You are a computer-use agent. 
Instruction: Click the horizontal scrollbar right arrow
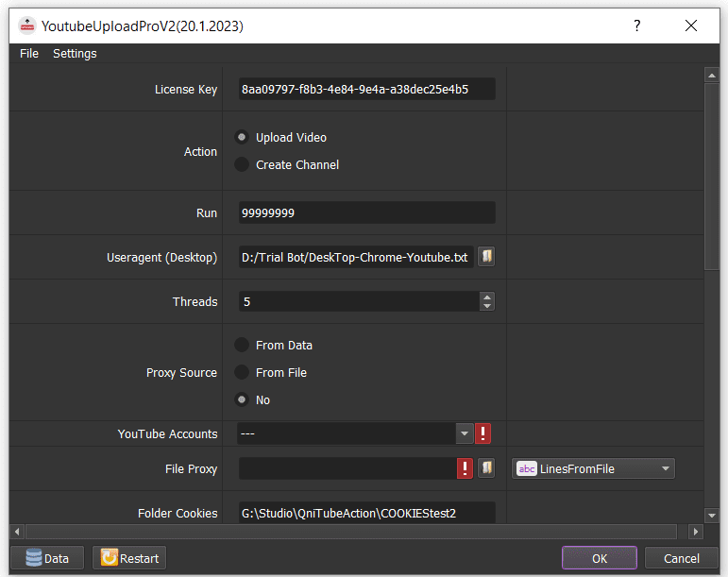(696, 532)
